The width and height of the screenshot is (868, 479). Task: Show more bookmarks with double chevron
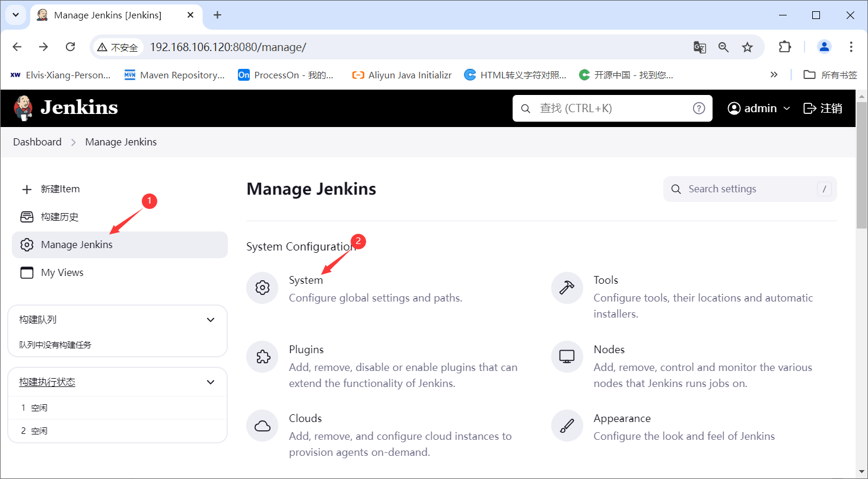[x=774, y=75]
